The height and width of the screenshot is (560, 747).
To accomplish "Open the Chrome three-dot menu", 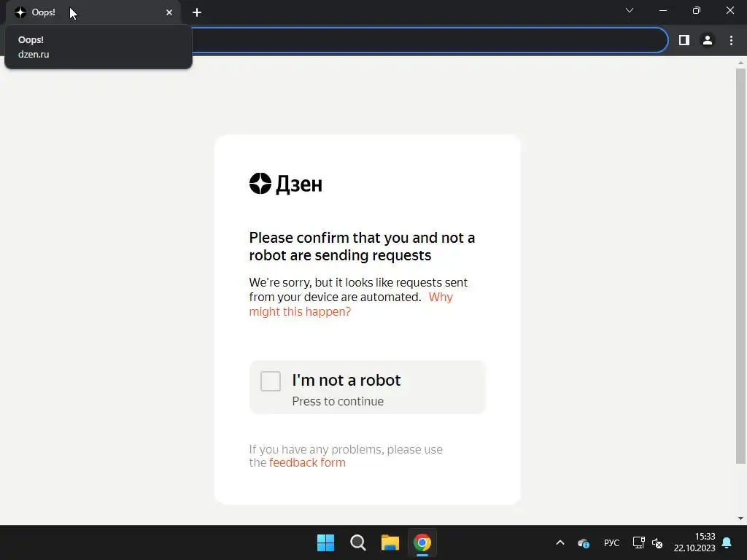I will point(731,41).
